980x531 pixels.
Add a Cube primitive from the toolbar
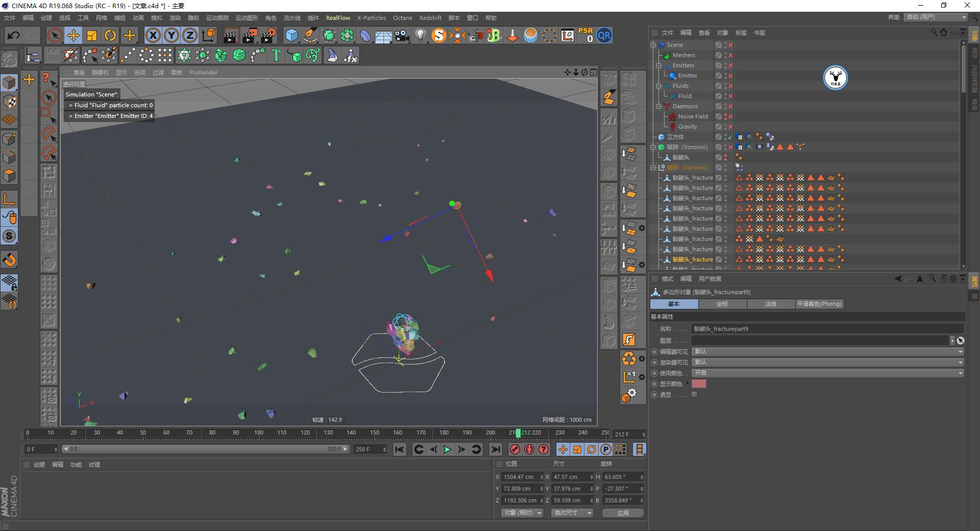tap(292, 35)
